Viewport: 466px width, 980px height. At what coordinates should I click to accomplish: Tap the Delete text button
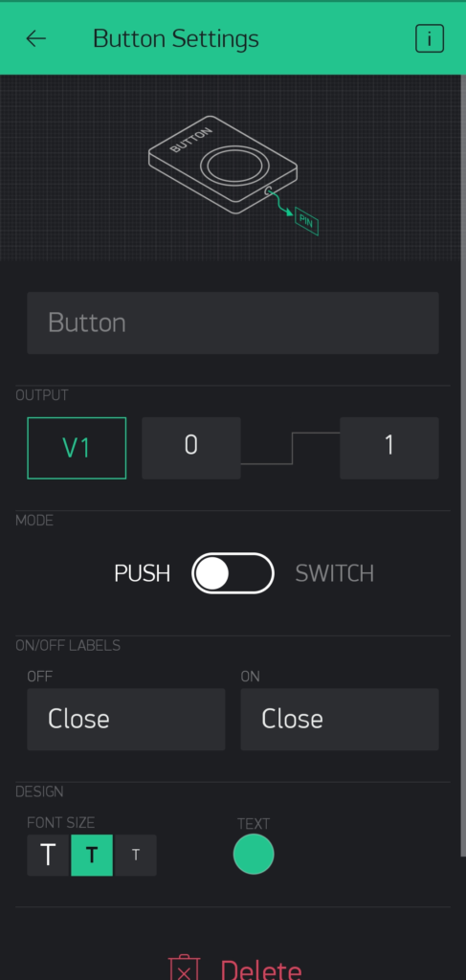tap(261, 969)
